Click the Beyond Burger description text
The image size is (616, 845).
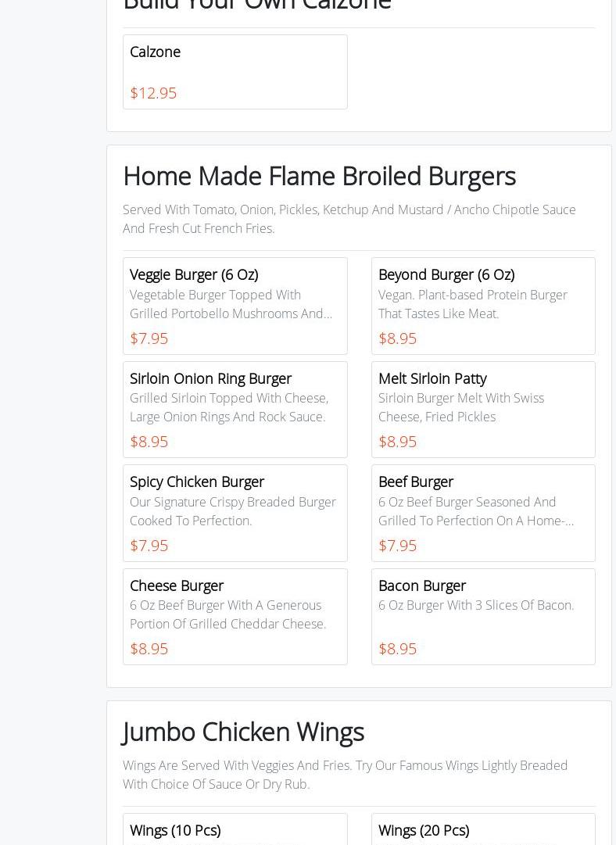coord(472,304)
